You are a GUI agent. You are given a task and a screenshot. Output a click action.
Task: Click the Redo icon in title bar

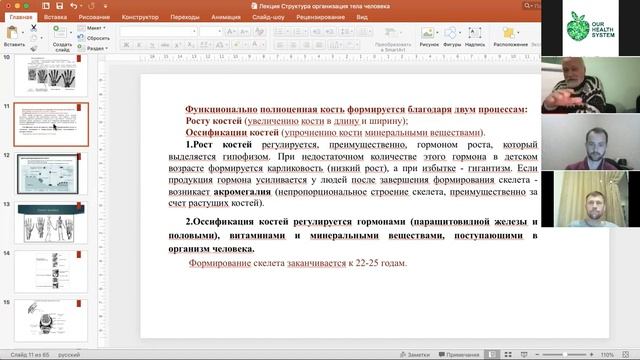pyautogui.click(x=91, y=6)
